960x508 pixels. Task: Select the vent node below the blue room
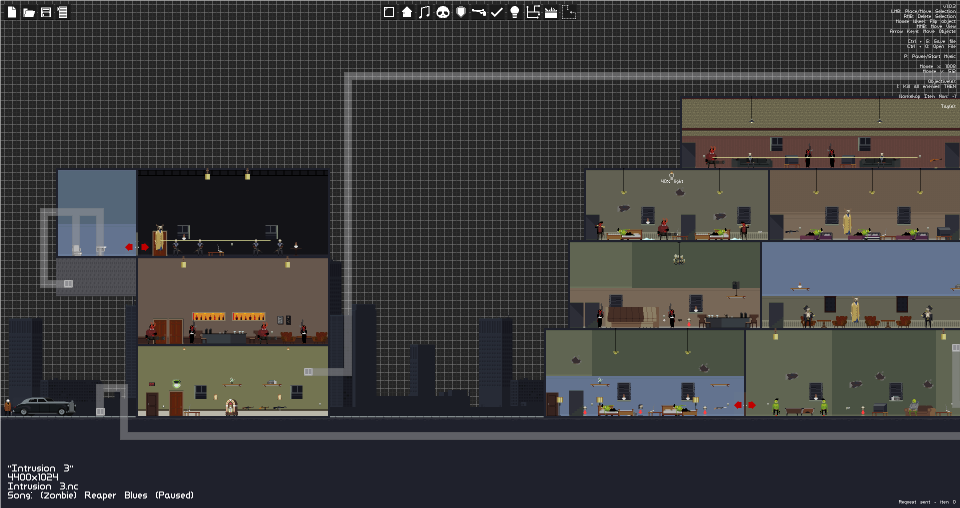point(69,283)
